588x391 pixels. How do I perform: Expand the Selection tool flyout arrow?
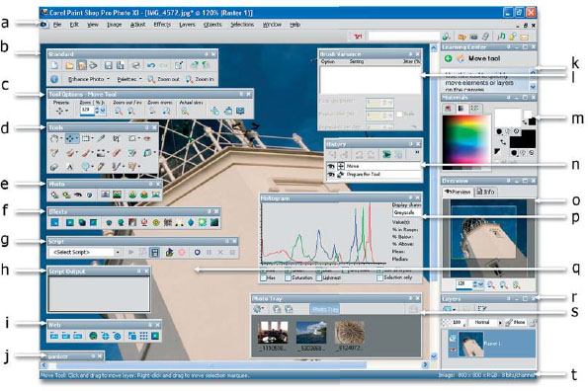click(92, 139)
